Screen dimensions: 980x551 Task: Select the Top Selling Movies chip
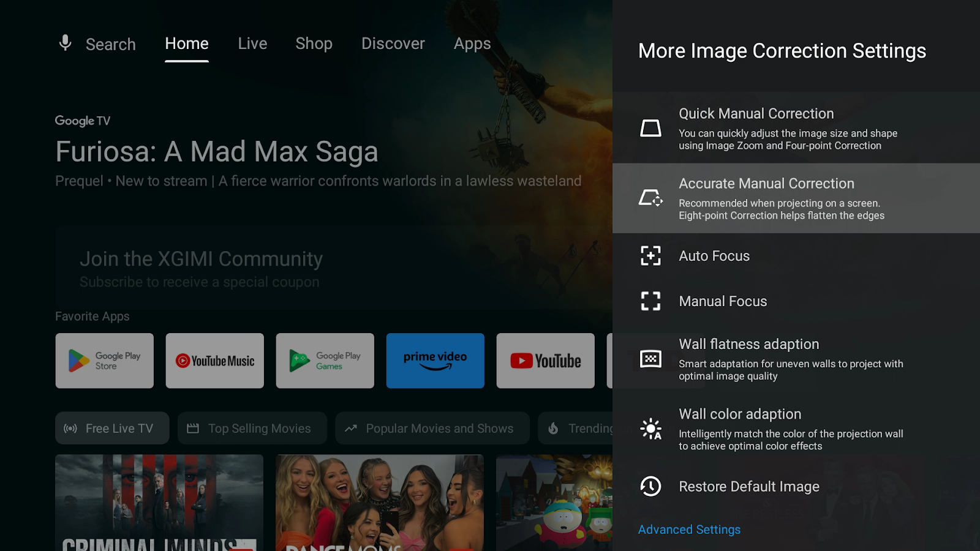[x=252, y=429]
